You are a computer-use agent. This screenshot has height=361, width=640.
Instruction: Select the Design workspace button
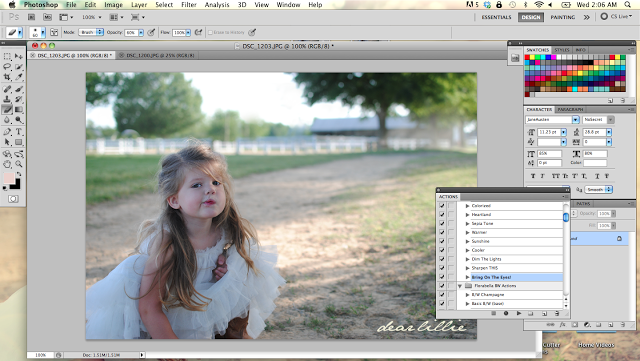point(531,17)
